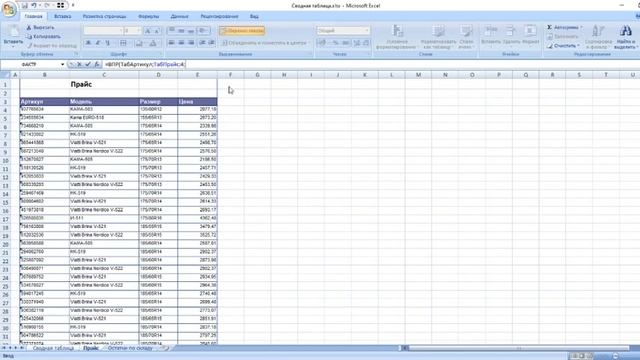Switch to the Формулы ribbon tab
640x360 pixels.
[149, 16]
